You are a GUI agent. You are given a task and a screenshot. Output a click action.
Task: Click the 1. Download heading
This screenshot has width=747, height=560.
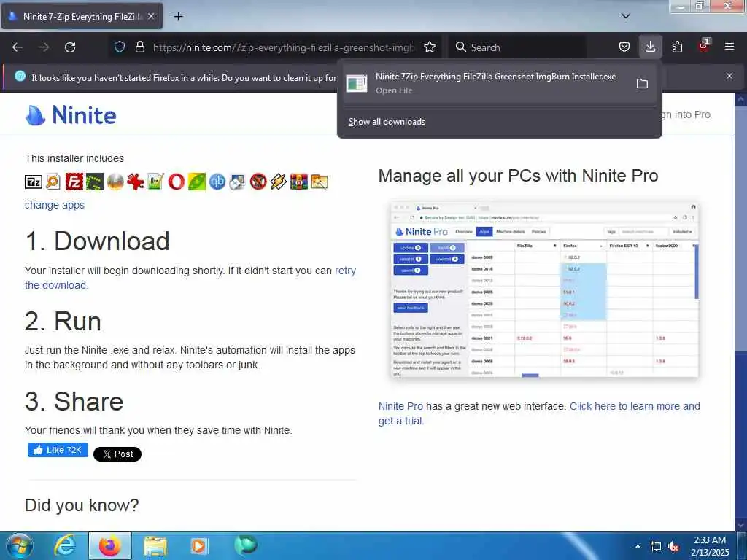coord(97,241)
